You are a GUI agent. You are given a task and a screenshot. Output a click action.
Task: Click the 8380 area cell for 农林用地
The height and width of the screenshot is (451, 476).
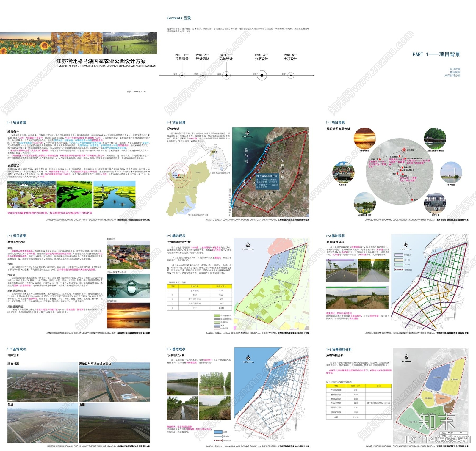tap(221, 291)
